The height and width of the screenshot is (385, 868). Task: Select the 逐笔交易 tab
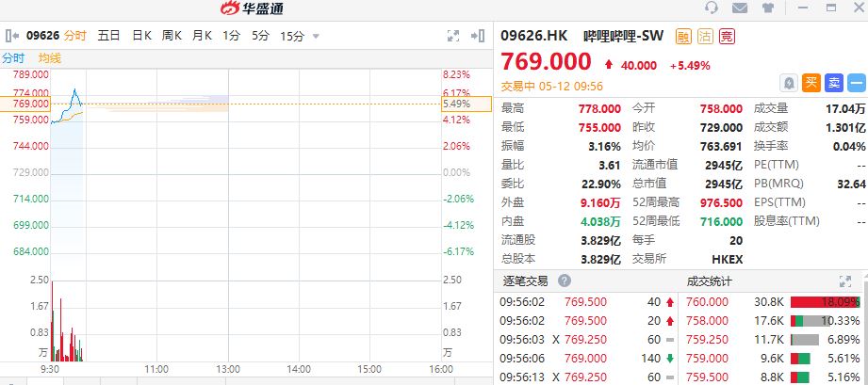pos(525,281)
